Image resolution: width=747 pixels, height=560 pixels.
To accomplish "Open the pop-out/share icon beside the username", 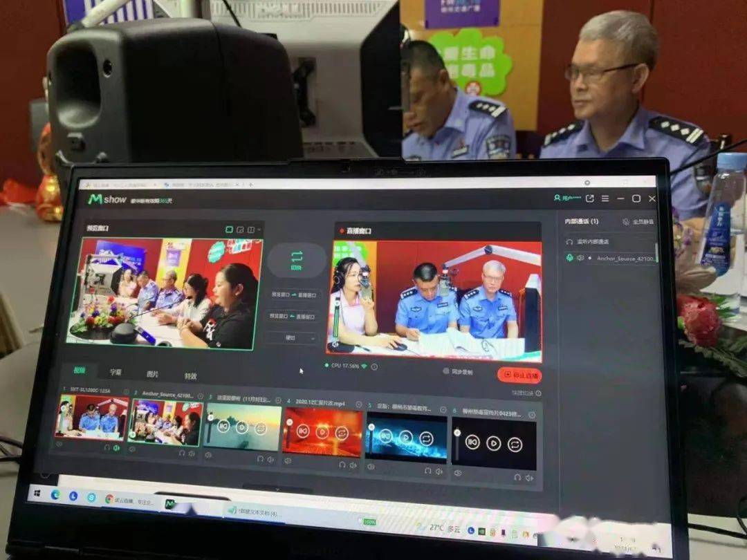I will (x=590, y=199).
